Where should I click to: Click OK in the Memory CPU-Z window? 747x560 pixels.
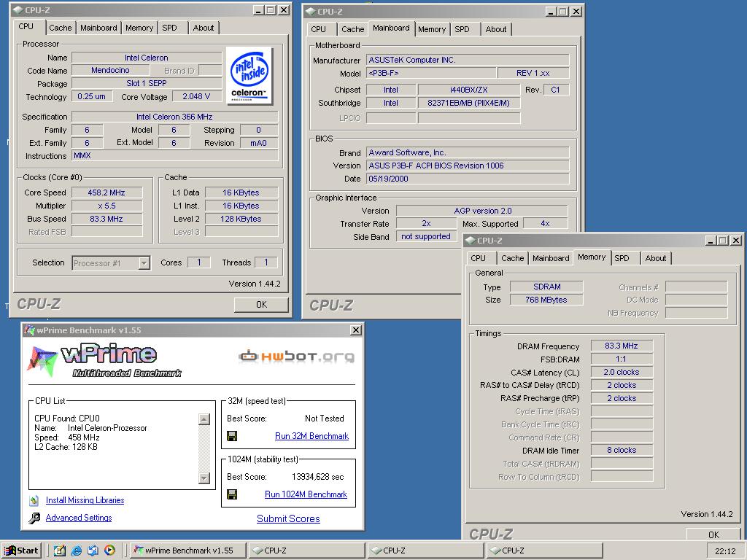(713, 534)
